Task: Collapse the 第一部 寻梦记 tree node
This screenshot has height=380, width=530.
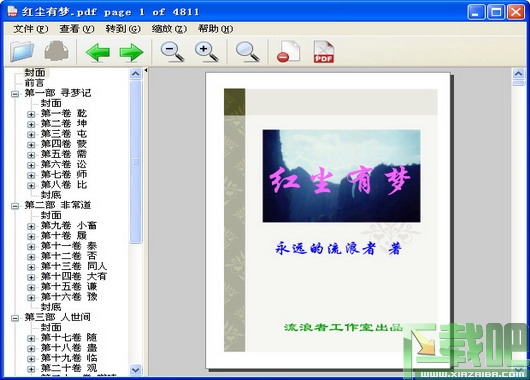Action: coord(15,94)
